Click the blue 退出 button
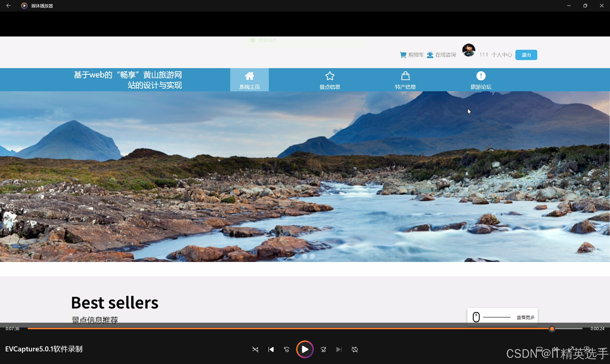The height and width of the screenshot is (364, 610). pyautogui.click(x=526, y=55)
